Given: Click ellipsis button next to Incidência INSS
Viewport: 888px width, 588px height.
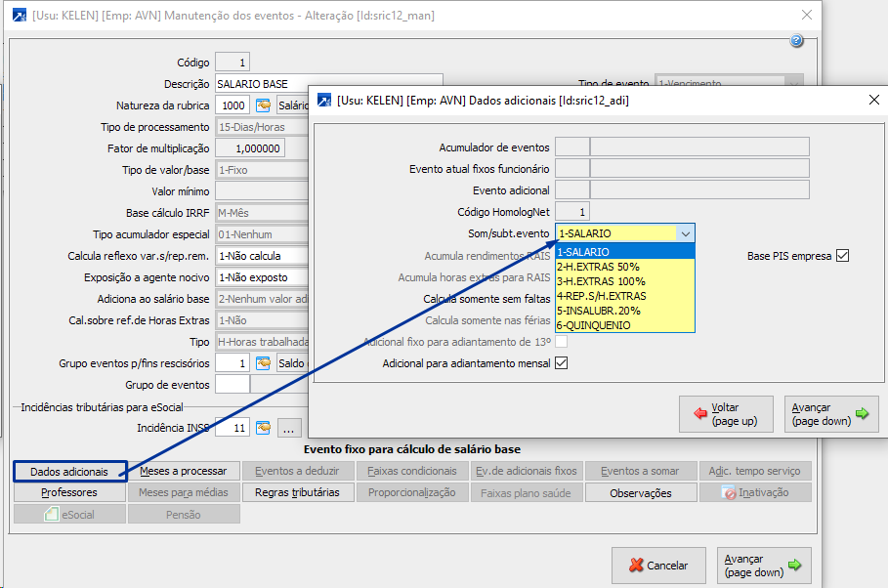Looking at the screenshot, I should coord(289,428).
